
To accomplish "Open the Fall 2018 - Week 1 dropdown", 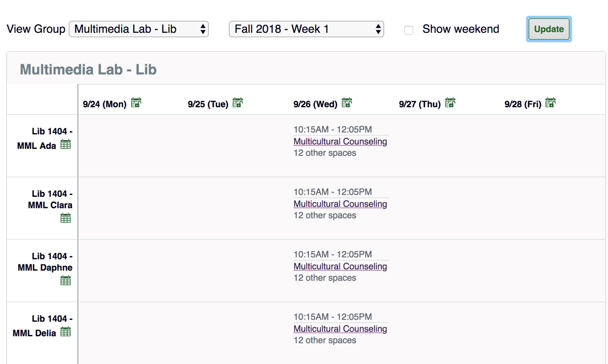I will tap(306, 29).
